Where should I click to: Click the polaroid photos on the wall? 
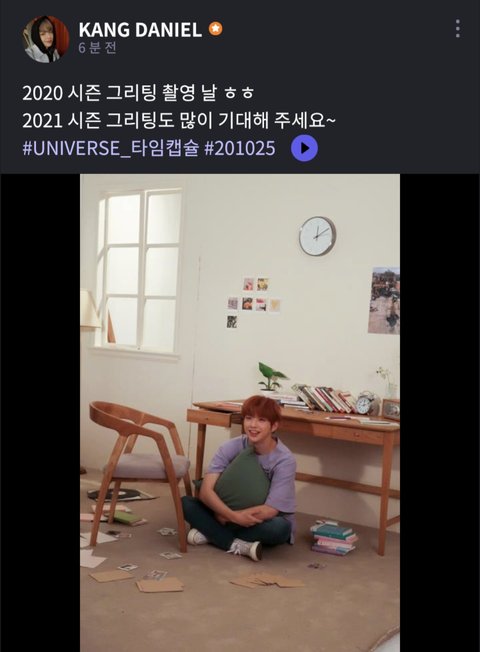[253, 302]
